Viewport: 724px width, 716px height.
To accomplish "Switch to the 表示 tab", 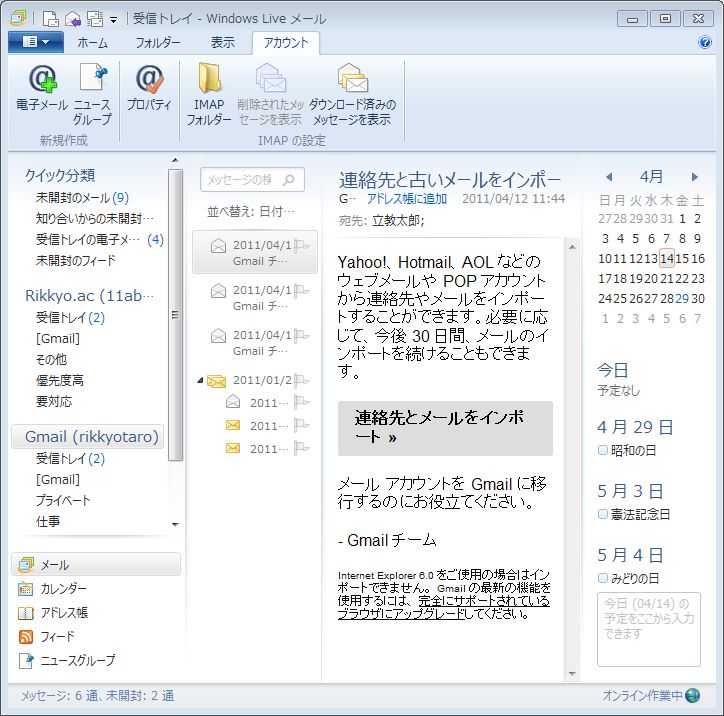I will pos(223,42).
